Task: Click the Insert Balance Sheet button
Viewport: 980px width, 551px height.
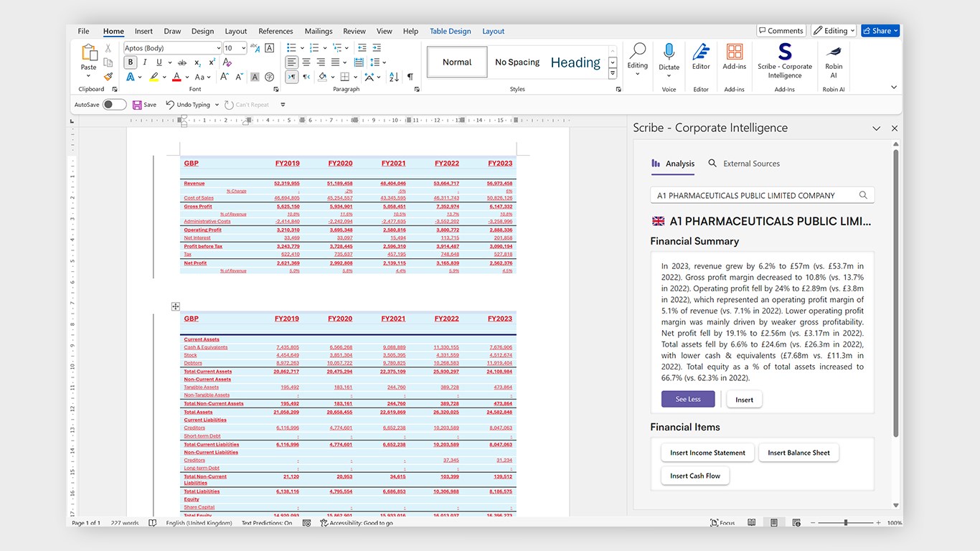Action: (x=798, y=453)
